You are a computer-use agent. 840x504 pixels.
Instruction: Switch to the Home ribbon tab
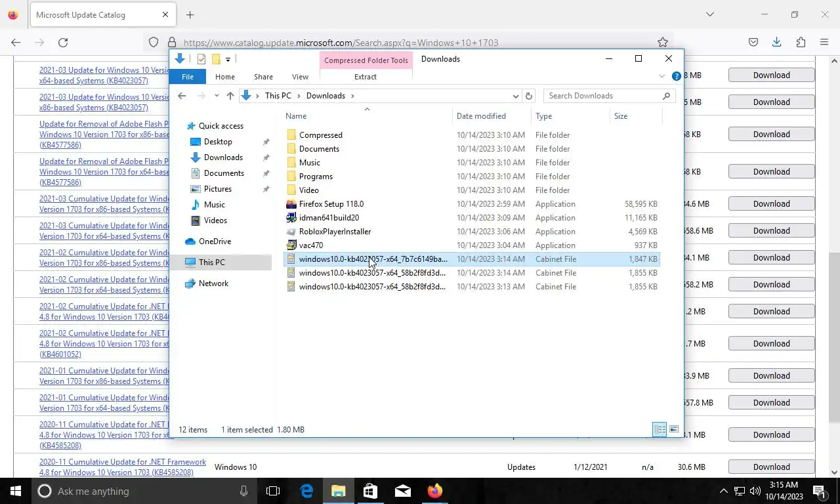(x=224, y=77)
